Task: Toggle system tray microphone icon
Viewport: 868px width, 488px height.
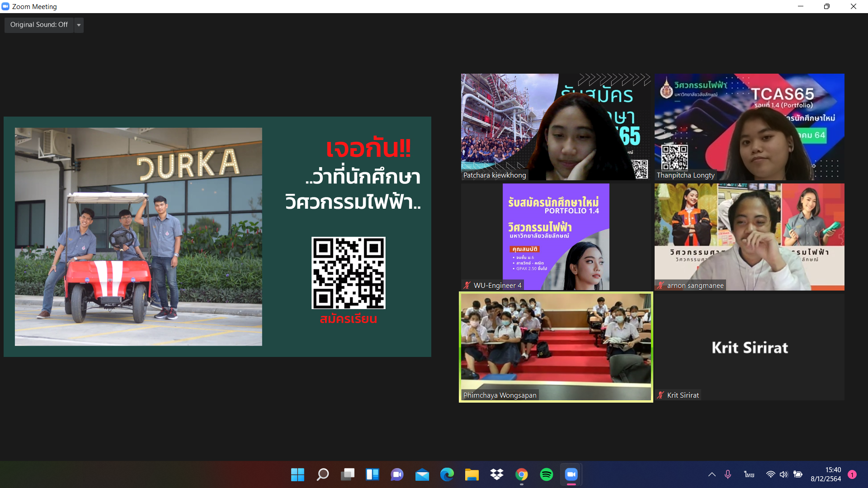Action: (x=728, y=474)
